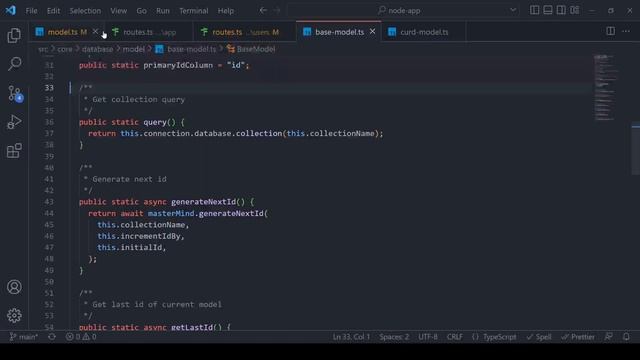This screenshot has height=360, width=640.
Task: Split the editor to the right
Action: point(611,31)
